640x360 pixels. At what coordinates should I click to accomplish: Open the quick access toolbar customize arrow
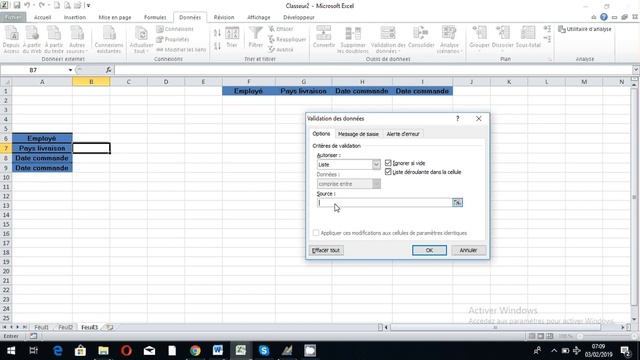88,6
